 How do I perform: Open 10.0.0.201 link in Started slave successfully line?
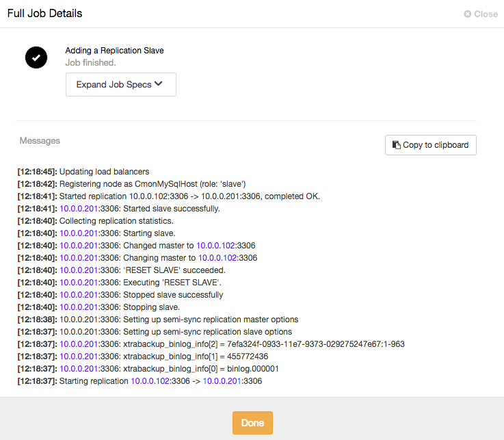pos(79,209)
